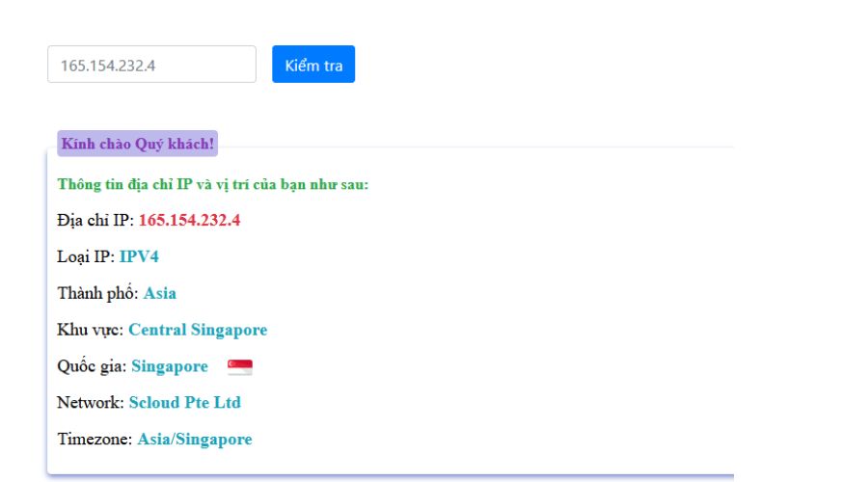Viewport: 868px width, 482px height.
Task: Select the green Thông tin địa chỉ IP heading
Action: point(212,184)
